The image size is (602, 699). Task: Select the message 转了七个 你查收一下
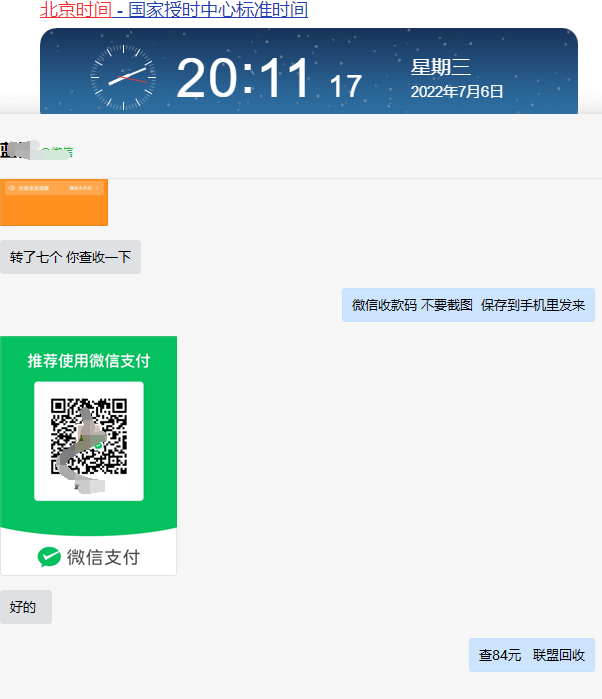(x=70, y=257)
